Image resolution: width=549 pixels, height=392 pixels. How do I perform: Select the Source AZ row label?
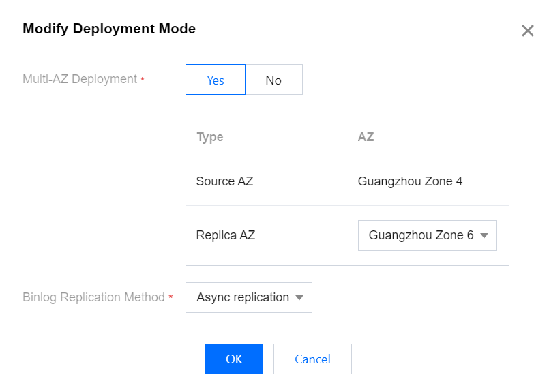(224, 181)
